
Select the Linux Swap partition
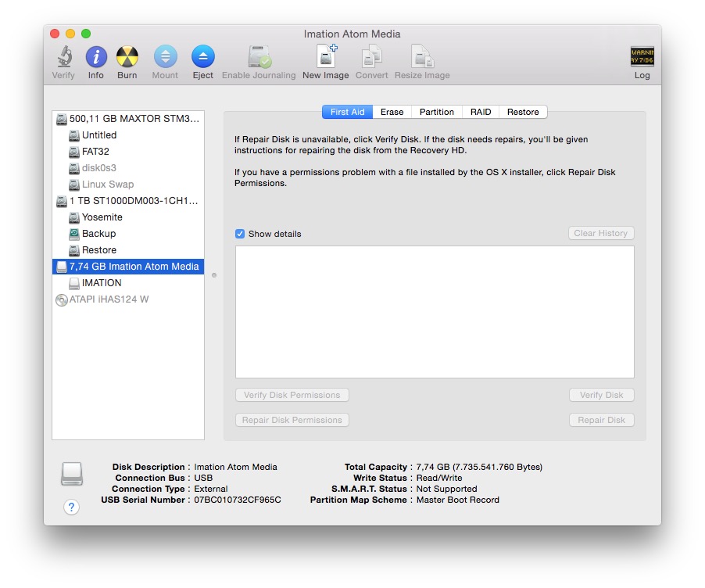128,185
